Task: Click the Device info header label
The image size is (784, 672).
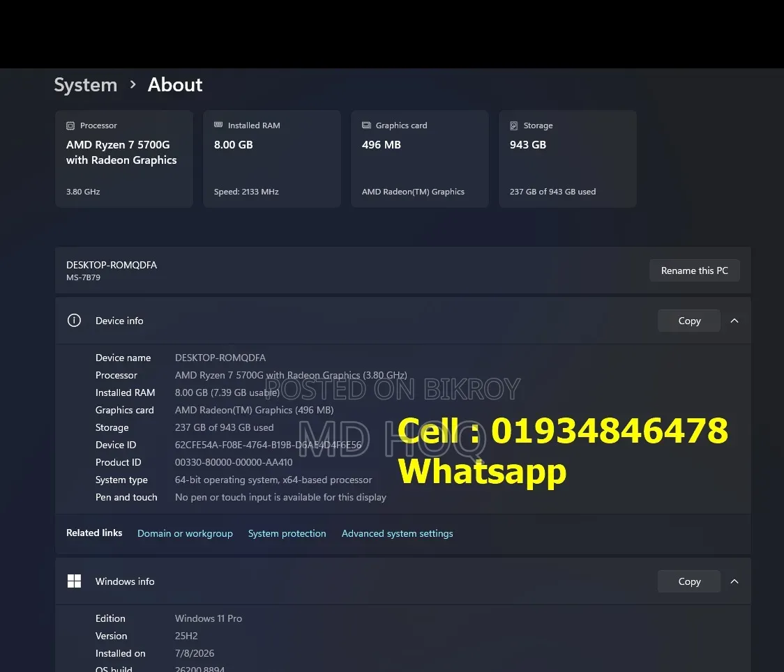Action: (119, 321)
